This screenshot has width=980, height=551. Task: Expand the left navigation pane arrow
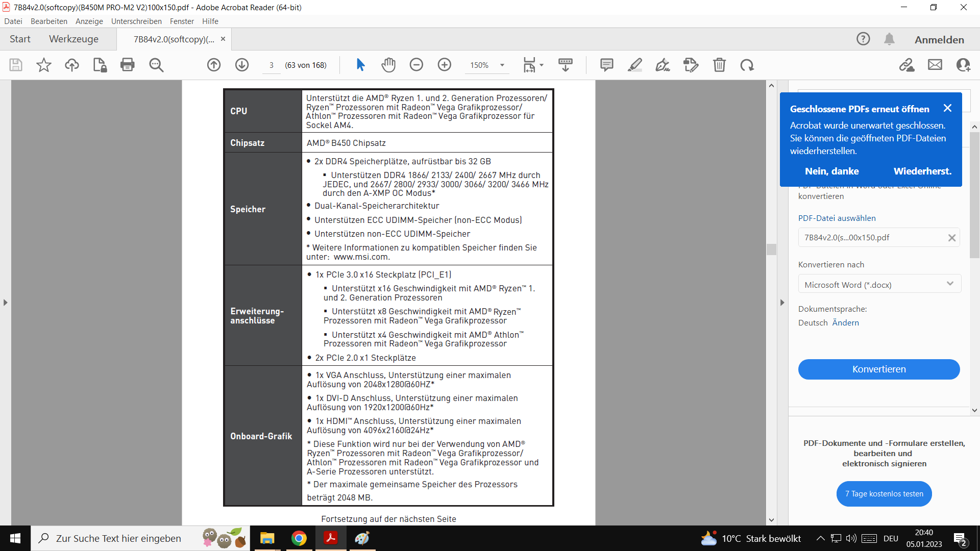point(6,303)
